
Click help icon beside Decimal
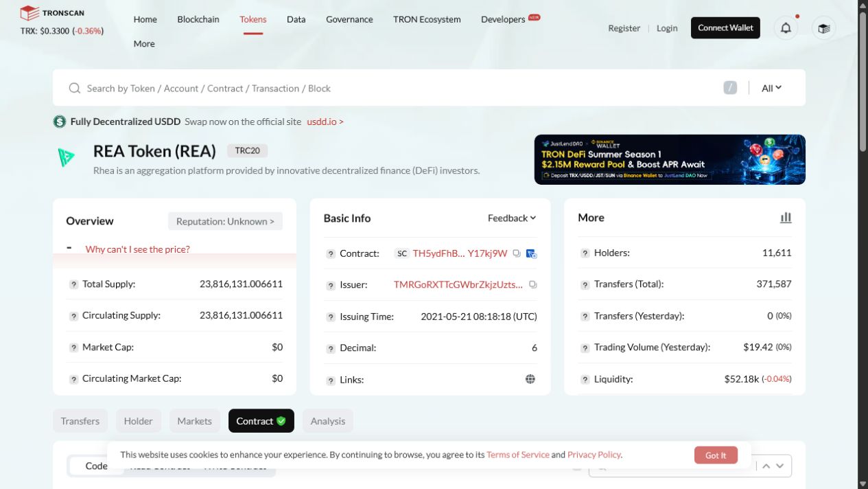331,348
